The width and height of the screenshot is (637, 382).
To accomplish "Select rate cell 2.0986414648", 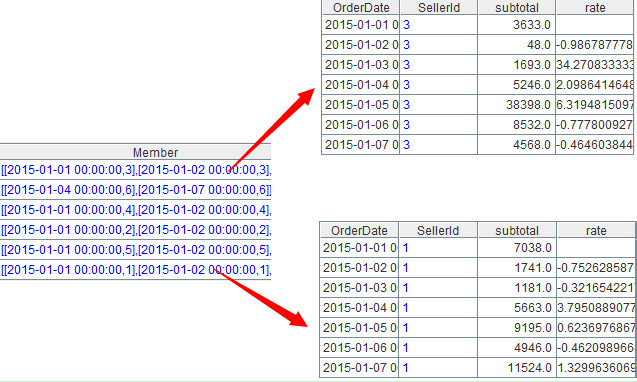I will [x=594, y=85].
